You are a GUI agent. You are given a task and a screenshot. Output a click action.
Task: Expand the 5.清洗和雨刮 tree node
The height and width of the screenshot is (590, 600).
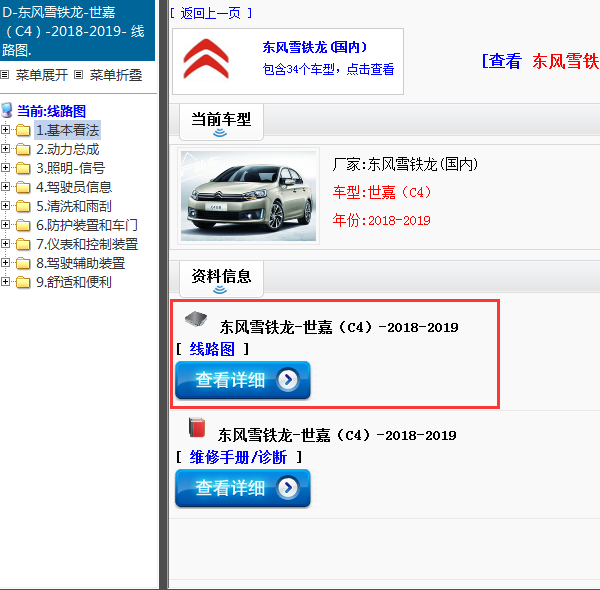coord(5,205)
